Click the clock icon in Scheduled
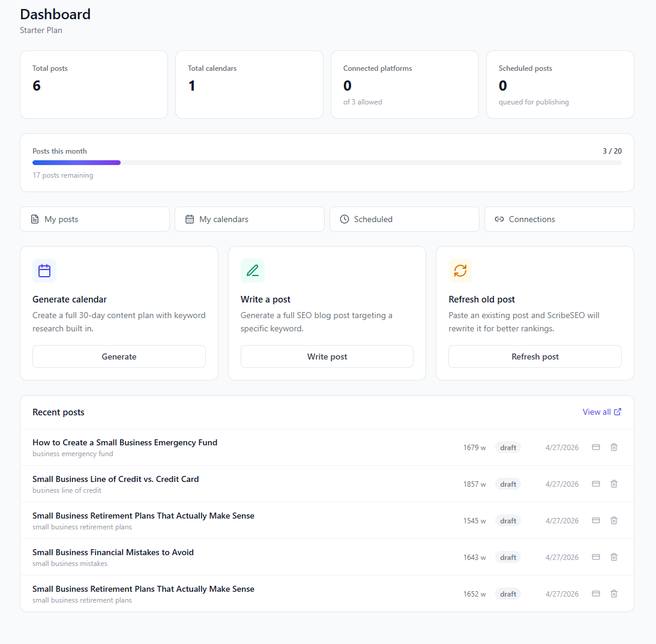The image size is (656, 644). pyautogui.click(x=345, y=219)
